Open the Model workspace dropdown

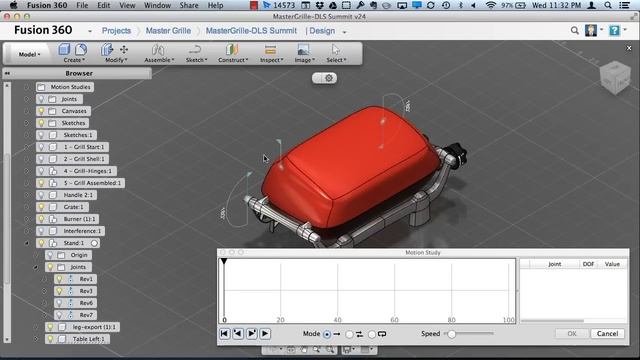click(x=29, y=54)
